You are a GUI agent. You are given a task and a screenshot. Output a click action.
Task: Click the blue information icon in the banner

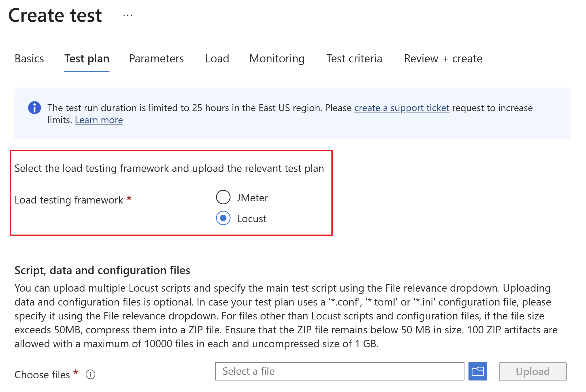[x=34, y=108]
